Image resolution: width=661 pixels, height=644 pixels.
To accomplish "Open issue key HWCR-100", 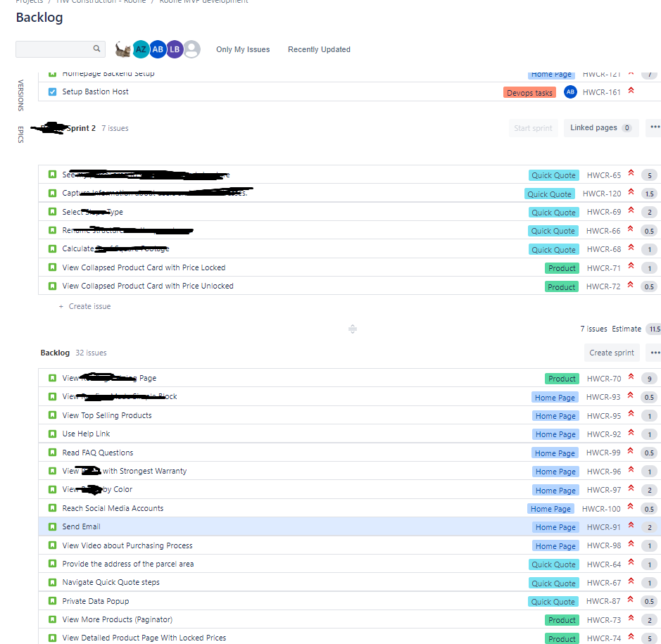I will click(x=601, y=509).
